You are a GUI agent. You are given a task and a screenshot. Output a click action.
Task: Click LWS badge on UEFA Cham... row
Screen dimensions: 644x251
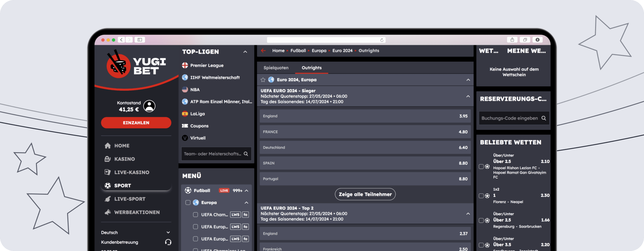235,215
